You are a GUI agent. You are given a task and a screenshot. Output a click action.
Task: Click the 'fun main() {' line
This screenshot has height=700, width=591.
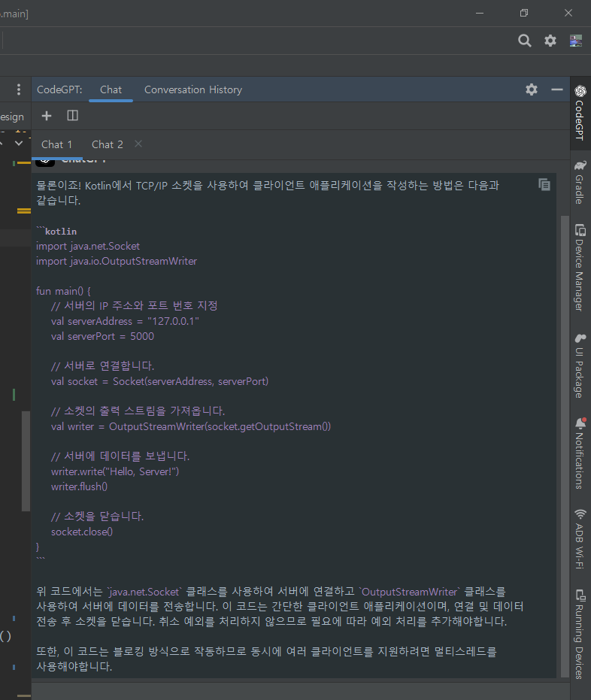(63, 291)
